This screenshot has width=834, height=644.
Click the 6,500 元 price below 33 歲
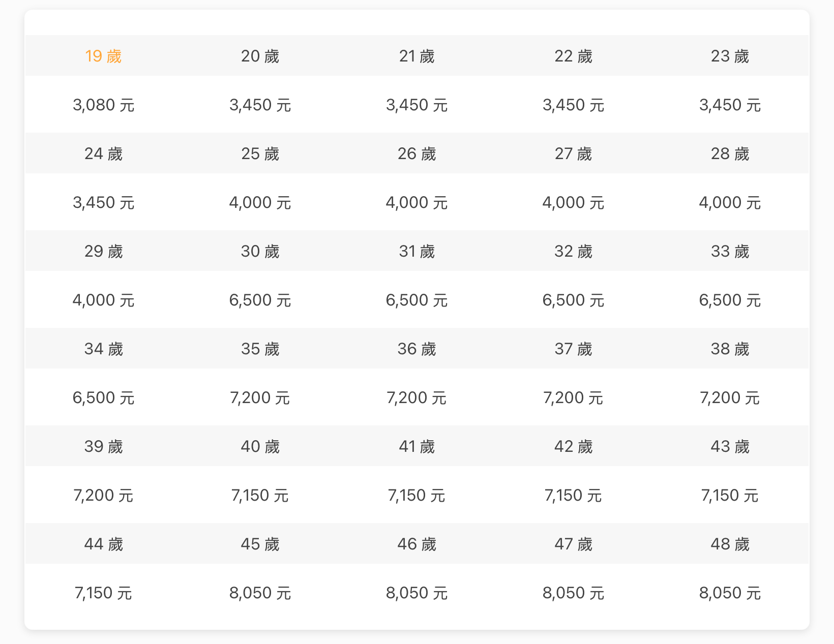coord(730,300)
